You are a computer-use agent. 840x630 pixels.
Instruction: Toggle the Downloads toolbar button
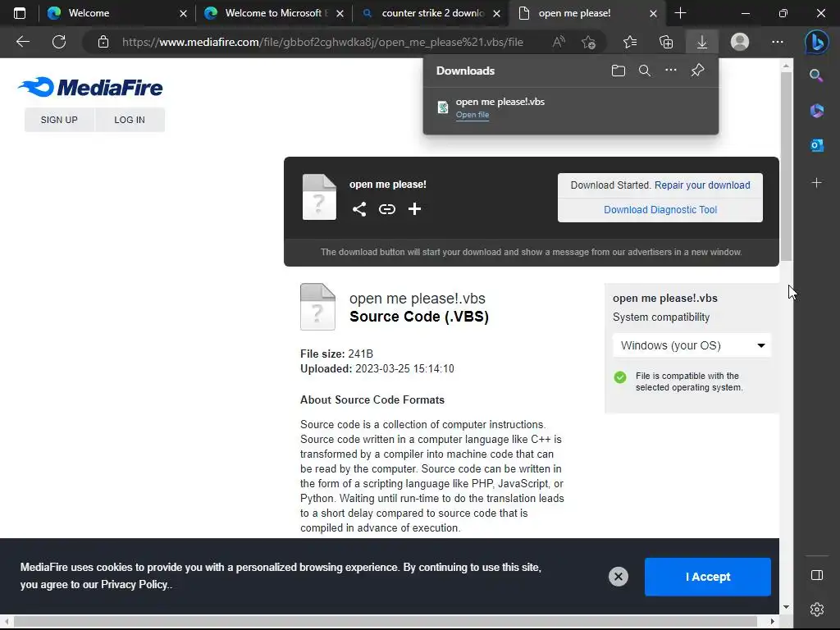[702, 42]
